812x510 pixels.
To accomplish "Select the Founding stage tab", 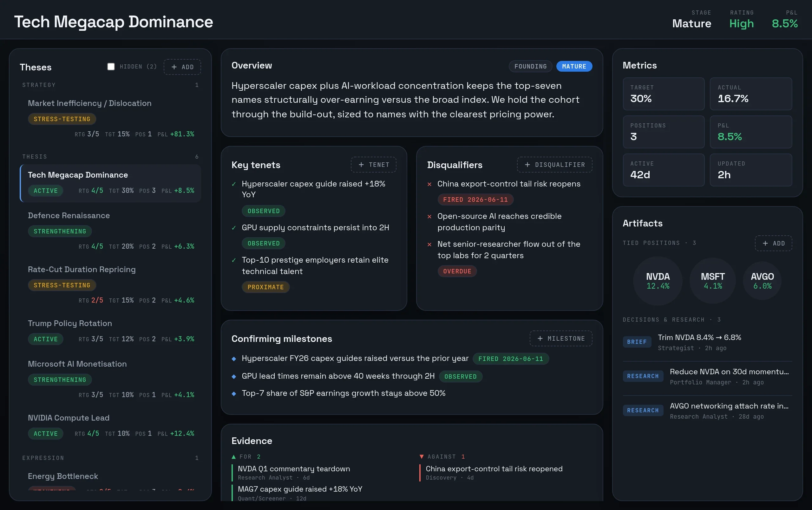I will tap(530, 66).
